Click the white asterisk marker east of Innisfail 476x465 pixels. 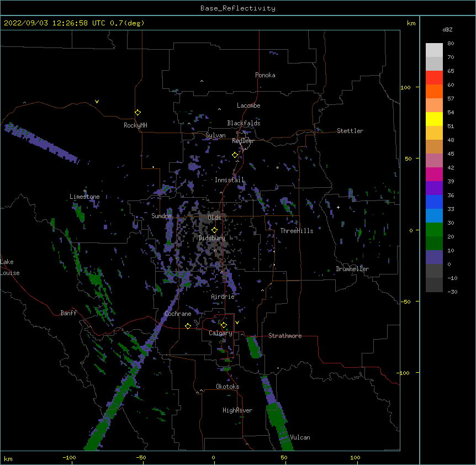(x=277, y=168)
